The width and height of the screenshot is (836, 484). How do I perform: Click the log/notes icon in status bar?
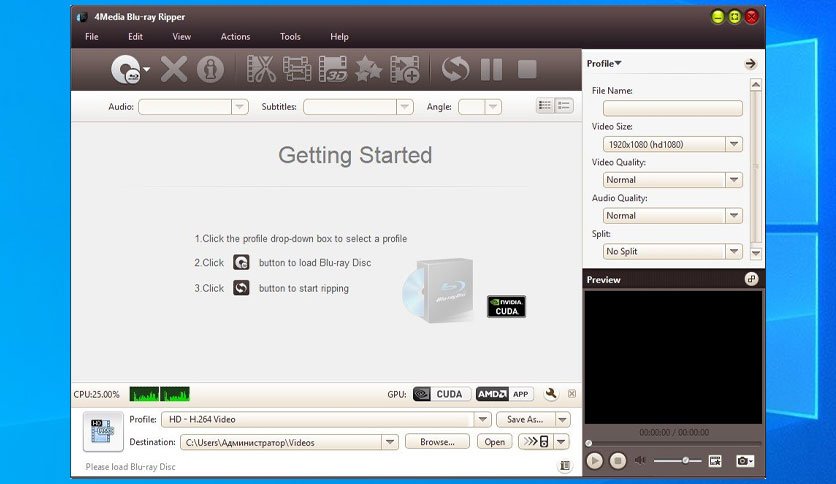tap(565, 466)
